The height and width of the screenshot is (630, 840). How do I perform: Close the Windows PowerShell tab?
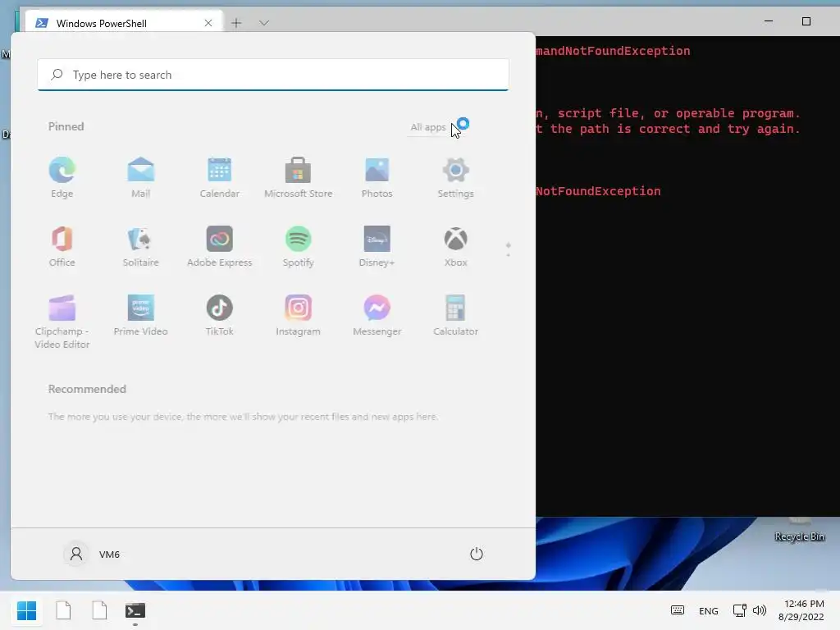click(x=208, y=23)
